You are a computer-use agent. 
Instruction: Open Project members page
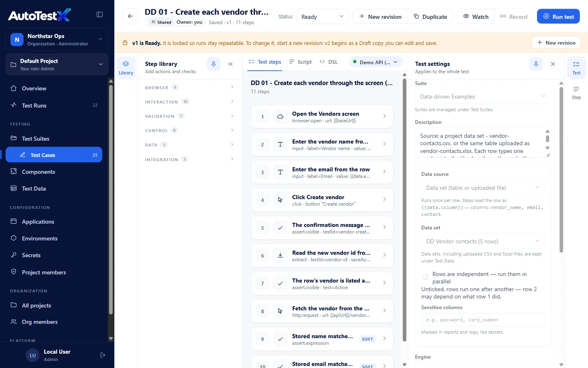click(54, 272)
